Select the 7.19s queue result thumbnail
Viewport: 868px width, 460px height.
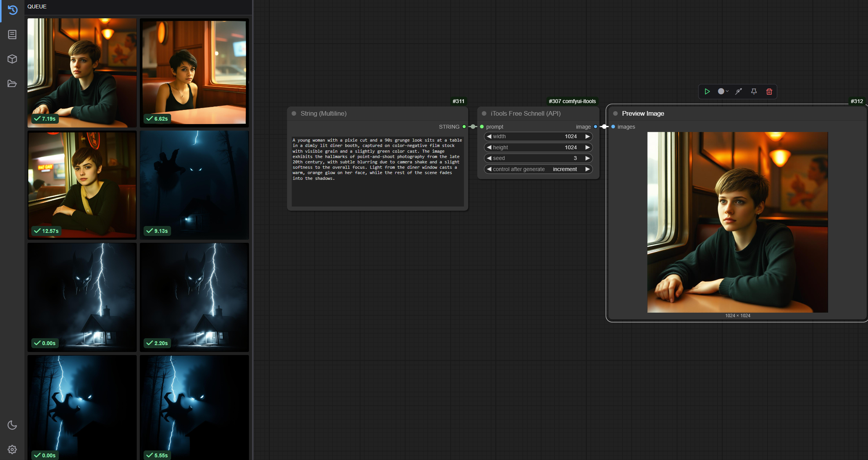(82, 73)
